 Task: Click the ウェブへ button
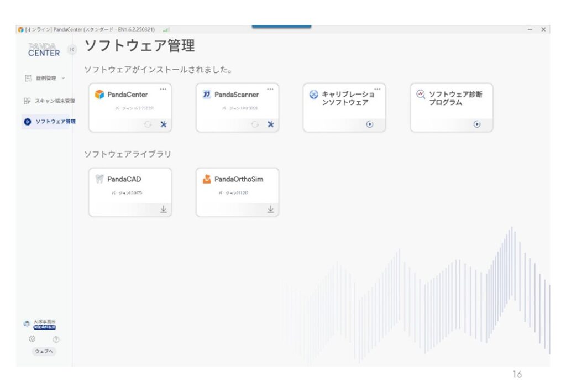point(44,352)
